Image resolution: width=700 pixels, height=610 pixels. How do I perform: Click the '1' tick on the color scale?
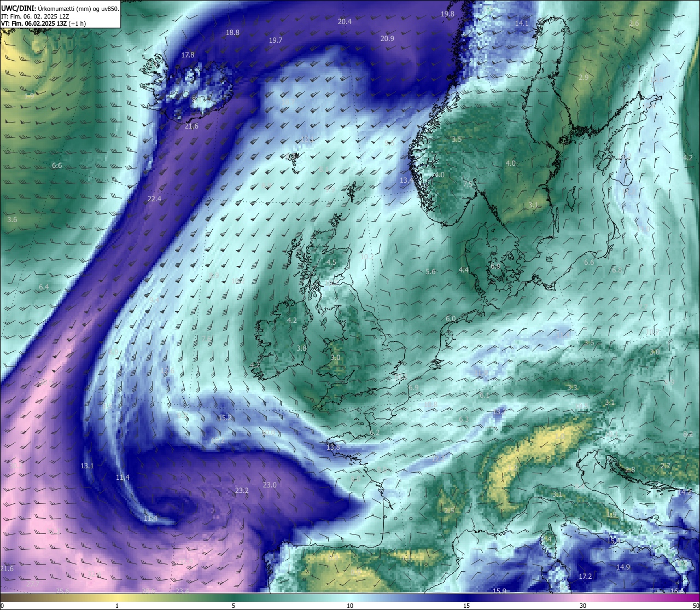117,606
